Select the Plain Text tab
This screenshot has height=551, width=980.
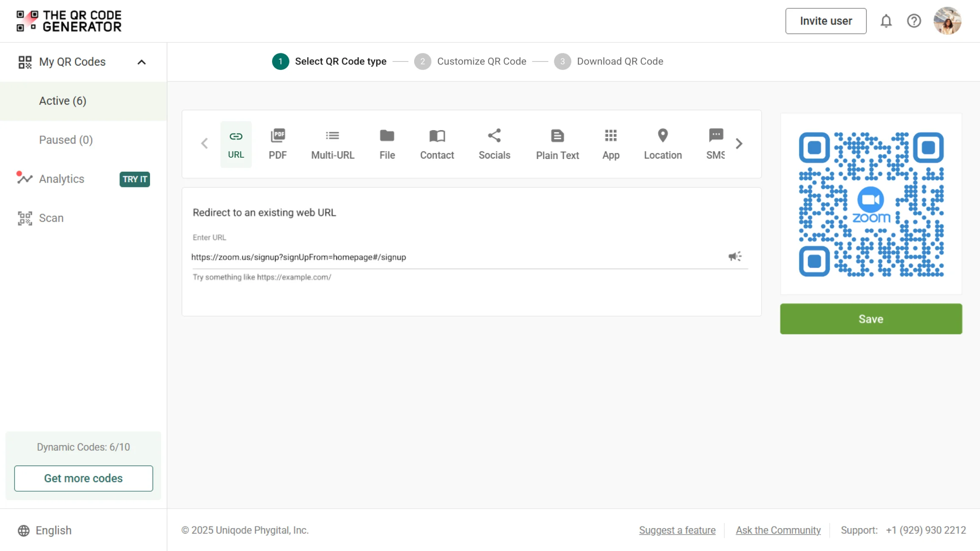click(557, 144)
